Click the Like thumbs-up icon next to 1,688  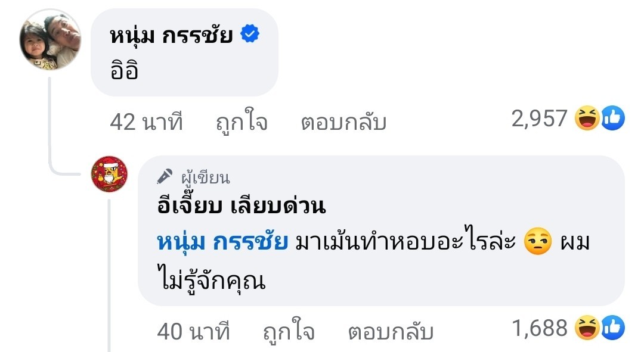pos(612,328)
